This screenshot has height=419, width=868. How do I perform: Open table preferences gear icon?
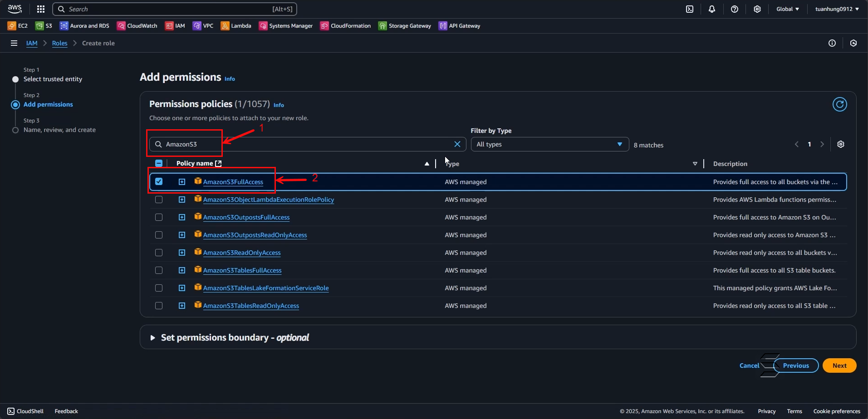841,144
